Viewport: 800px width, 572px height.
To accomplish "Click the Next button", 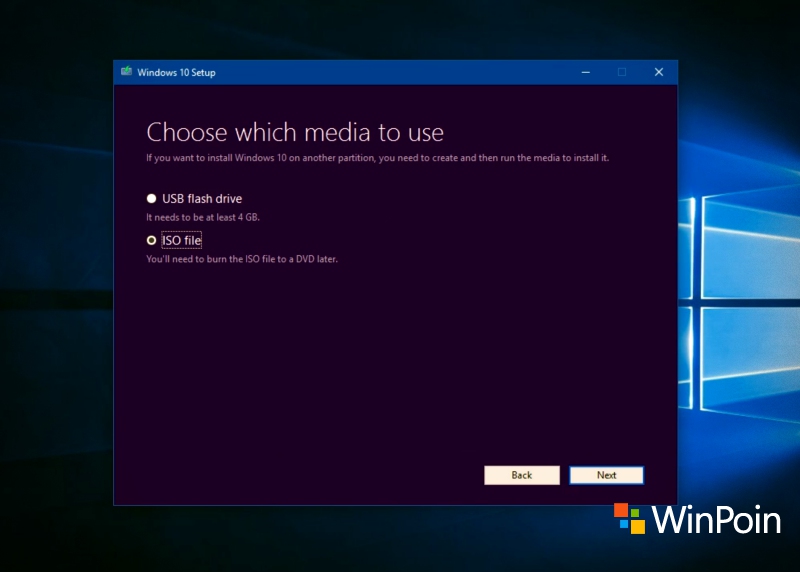I will coord(606,475).
